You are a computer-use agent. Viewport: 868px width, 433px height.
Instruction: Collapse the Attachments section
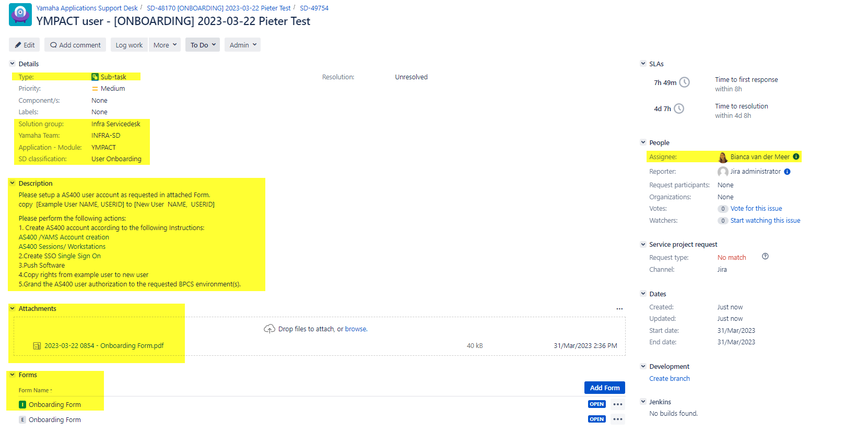pyautogui.click(x=12, y=308)
